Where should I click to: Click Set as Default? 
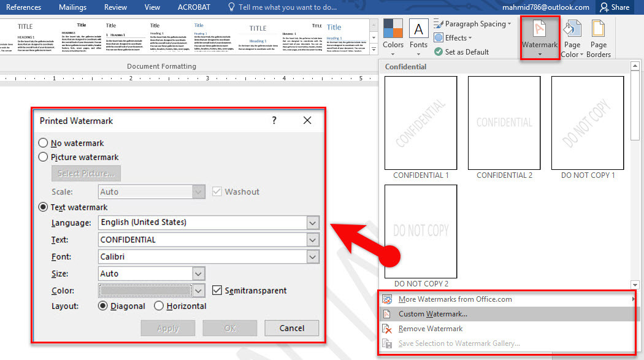pyautogui.click(x=462, y=52)
